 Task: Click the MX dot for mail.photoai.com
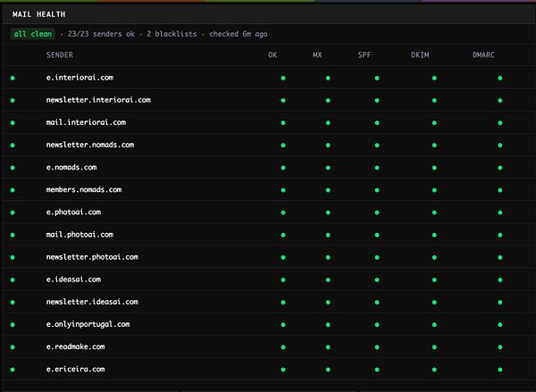pos(328,235)
